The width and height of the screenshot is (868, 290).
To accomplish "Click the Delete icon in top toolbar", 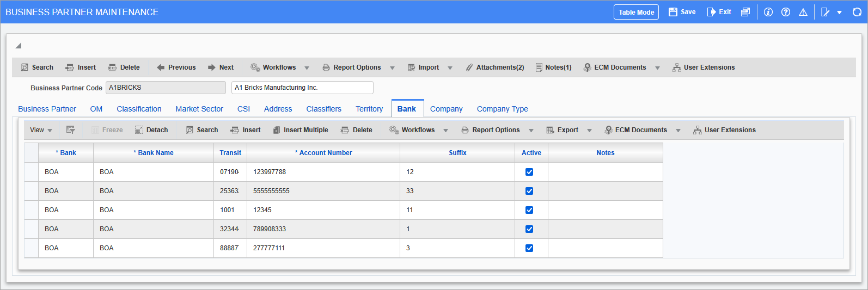I will [x=112, y=67].
